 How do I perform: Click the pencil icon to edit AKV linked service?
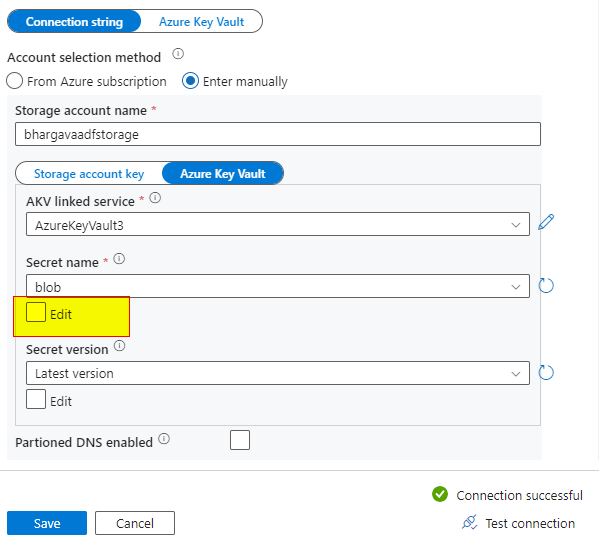[546, 222]
